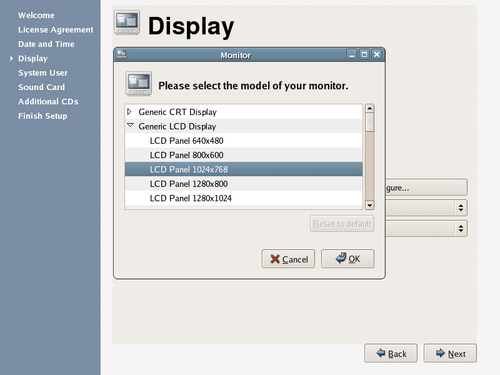Screen dimensions: 500x375
Task: Select LCD Panel 800x600
Action: pyautogui.click(x=243, y=155)
